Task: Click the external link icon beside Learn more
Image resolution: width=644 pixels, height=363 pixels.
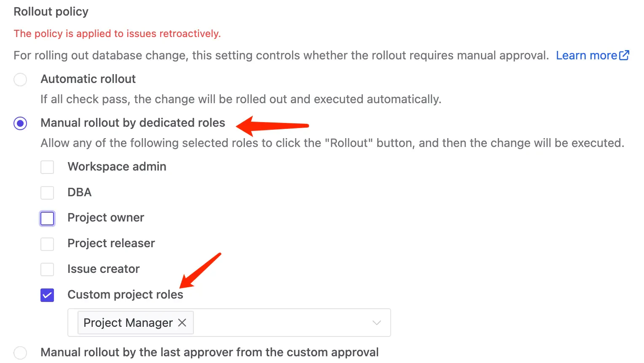Action: click(624, 55)
